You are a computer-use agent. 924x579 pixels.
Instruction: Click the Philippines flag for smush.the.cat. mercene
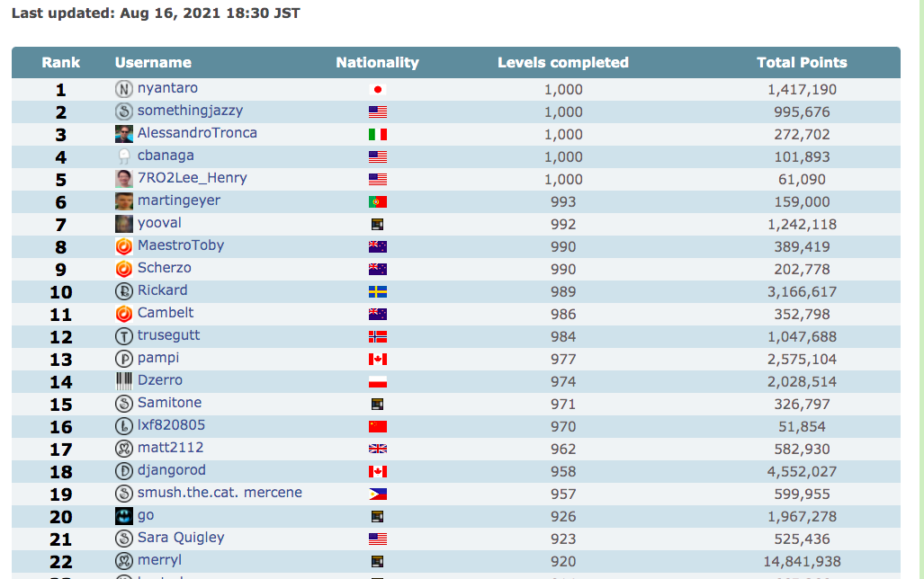(x=378, y=494)
